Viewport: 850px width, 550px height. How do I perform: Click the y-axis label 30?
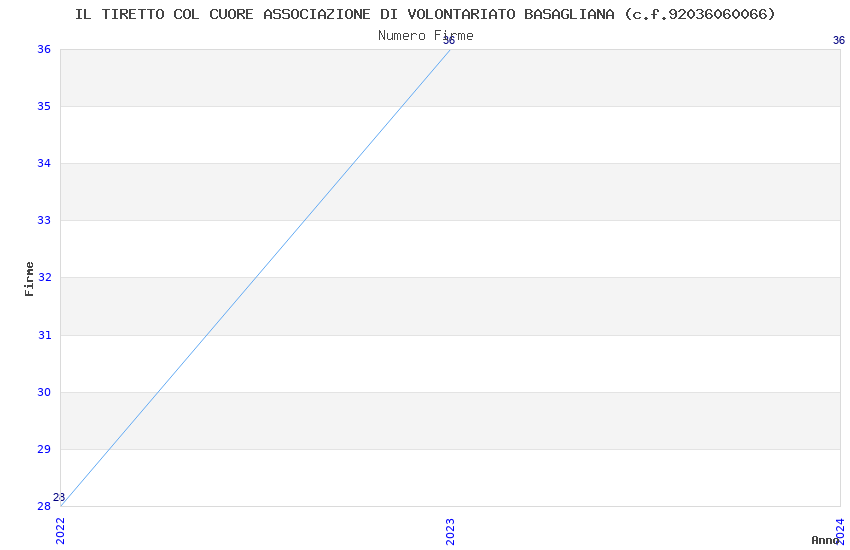(44, 392)
